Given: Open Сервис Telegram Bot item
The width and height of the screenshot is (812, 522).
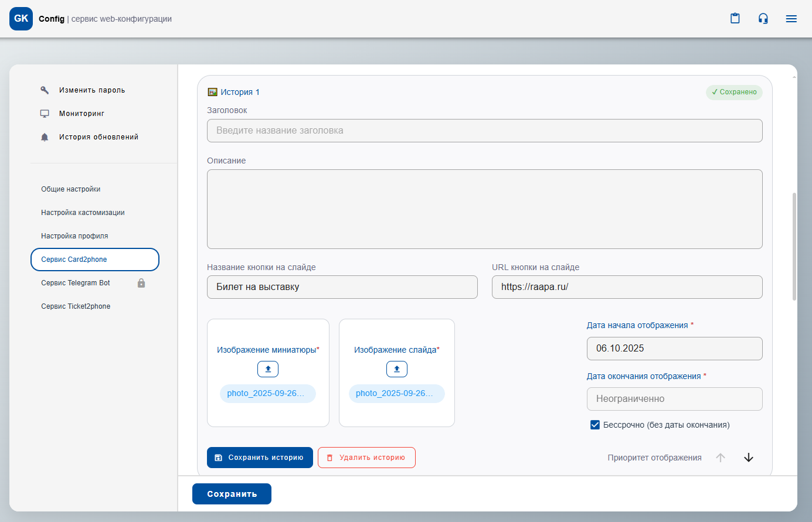Looking at the screenshot, I should [x=76, y=283].
